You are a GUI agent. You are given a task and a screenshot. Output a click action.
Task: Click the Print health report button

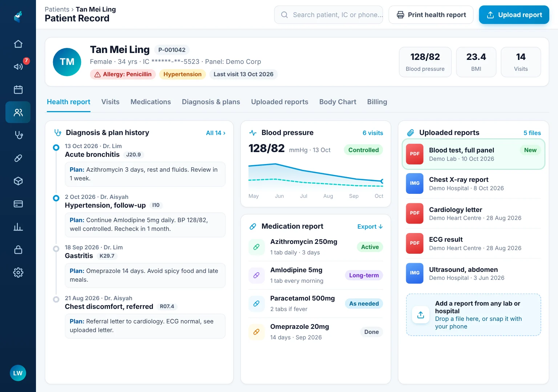pos(431,15)
